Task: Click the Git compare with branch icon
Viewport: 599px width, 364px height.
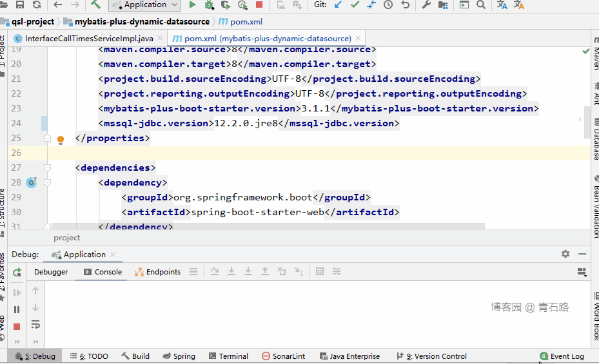Action: (x=371, y=5)
